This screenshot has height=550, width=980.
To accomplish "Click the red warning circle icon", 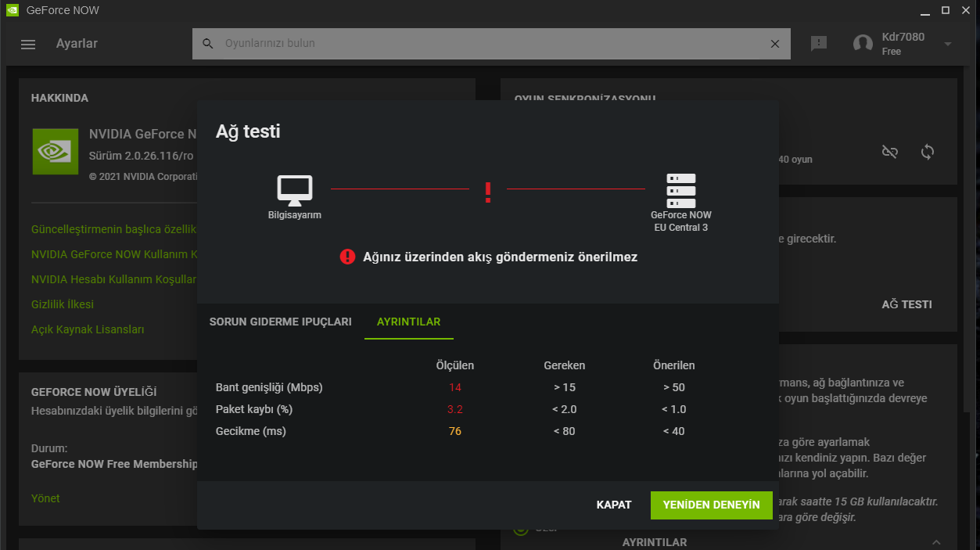I will 347,257.
